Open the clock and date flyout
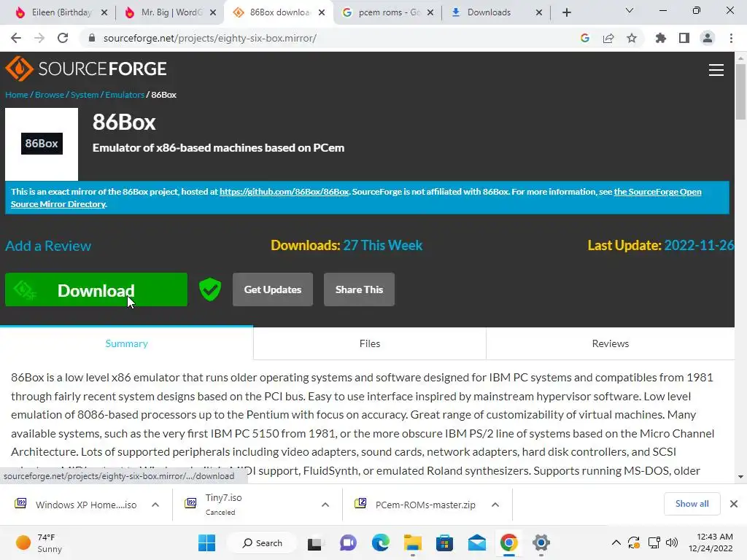 [711, 542]
